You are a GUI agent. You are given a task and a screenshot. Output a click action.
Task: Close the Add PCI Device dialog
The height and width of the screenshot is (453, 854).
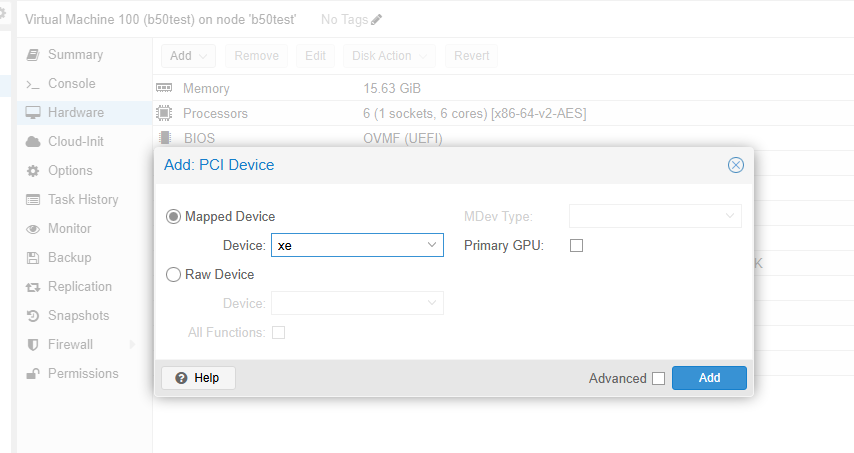736,165
